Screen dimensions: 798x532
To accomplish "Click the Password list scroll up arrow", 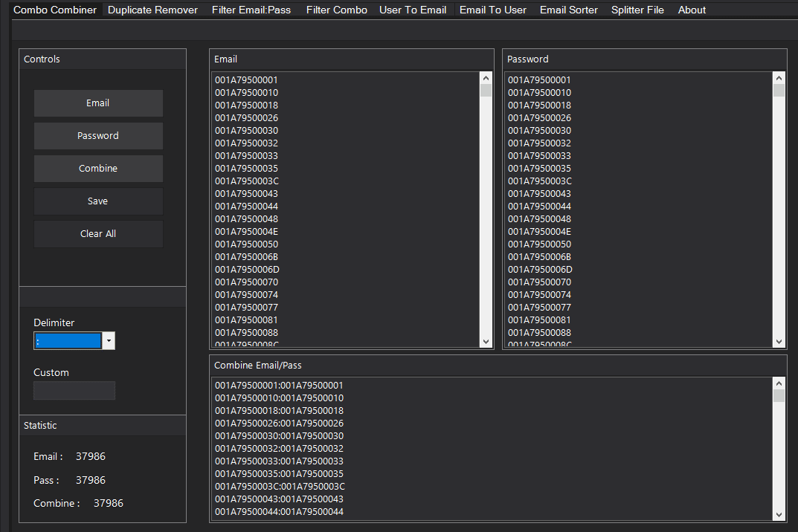I will tap(779, 78).
